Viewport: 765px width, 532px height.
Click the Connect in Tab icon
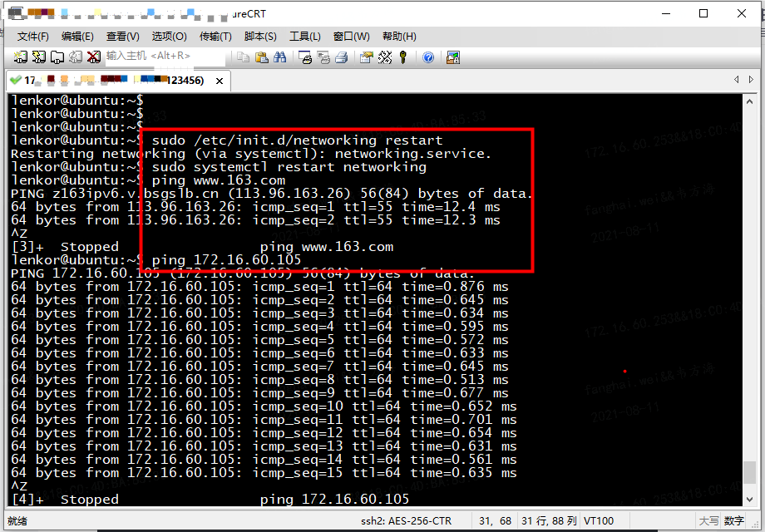57,57
